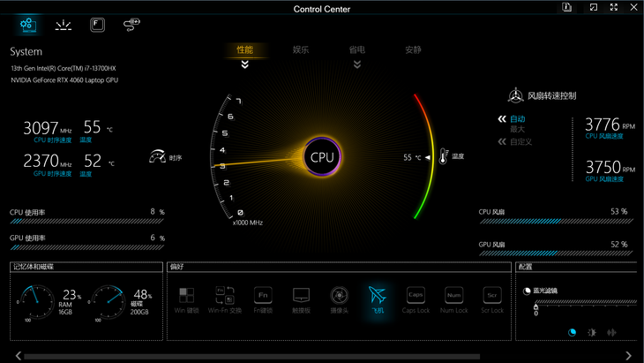This screenshot has height=363, width=644.
Task: Select the 娱乐 entertainment mode
Action: (301, 49)
